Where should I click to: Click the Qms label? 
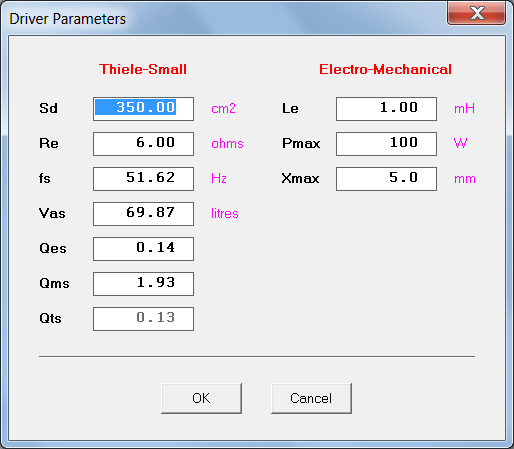coord(54,283)
